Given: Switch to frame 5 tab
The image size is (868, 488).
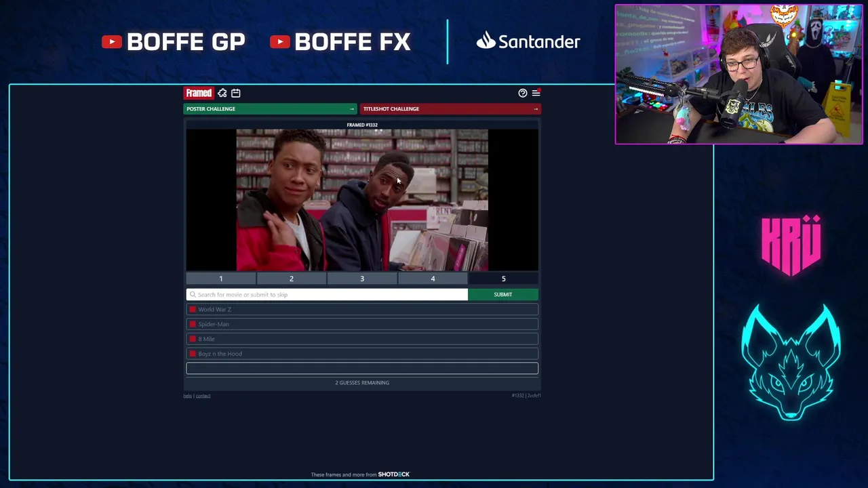Looking at the screenshot, I should pos(503,279).
